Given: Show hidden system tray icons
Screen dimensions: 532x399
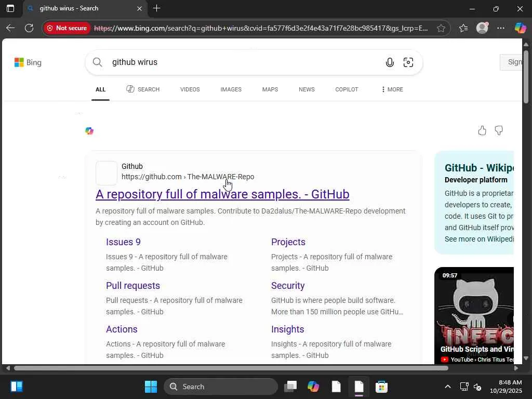Looking at the screenshot, I should click(x=448, y=387).
